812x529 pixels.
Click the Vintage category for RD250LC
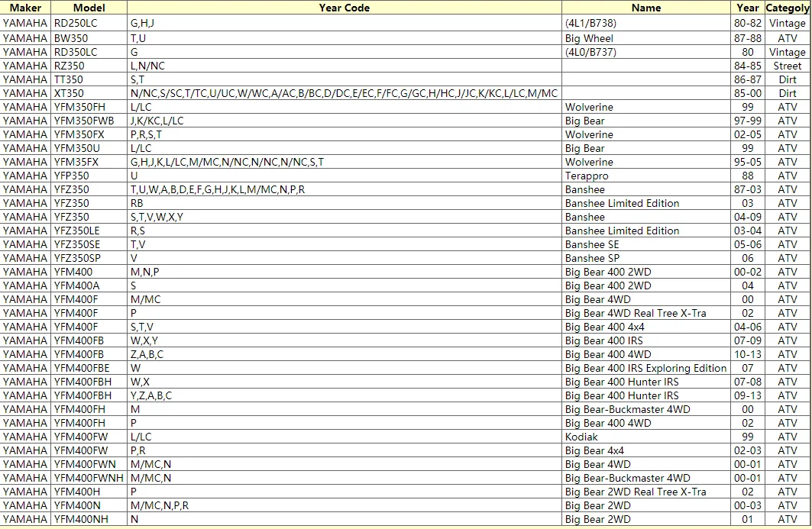pyautogui.click(x=787, y=24)
